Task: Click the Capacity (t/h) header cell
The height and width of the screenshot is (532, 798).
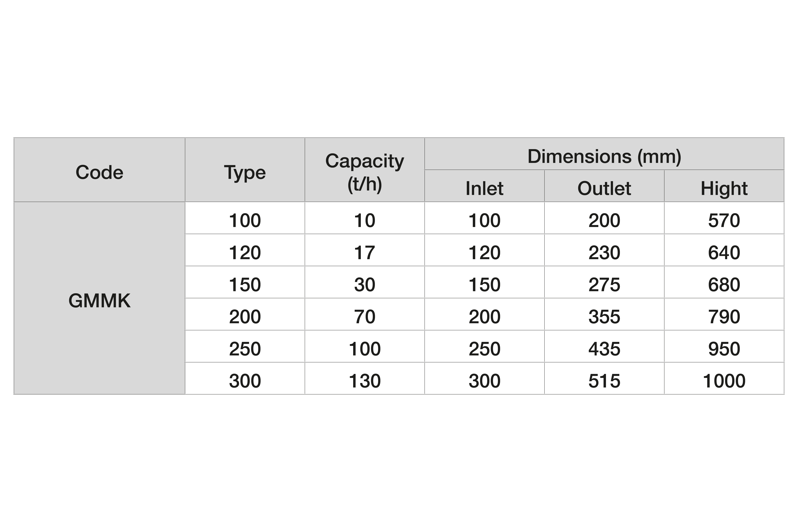Action: [365, 170]
